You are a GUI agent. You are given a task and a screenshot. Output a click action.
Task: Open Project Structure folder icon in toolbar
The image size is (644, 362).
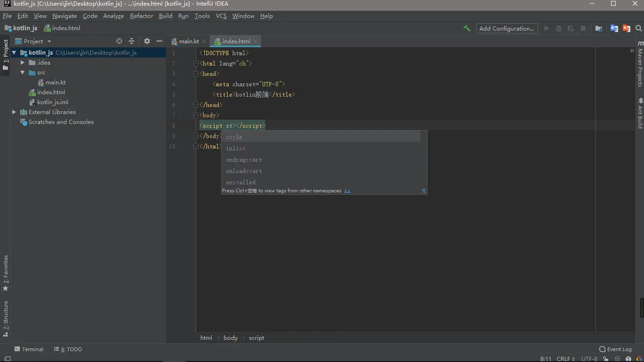pos(599,28)
